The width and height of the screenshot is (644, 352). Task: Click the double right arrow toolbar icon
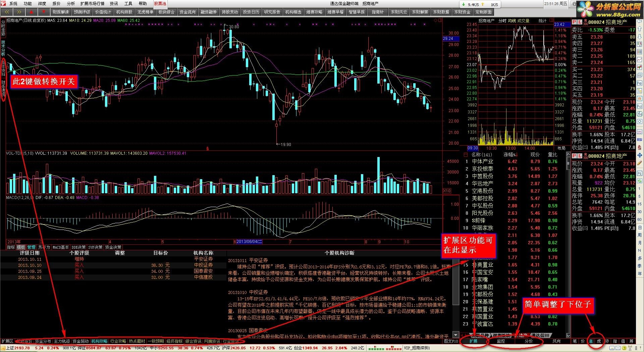click(x=18, y=12)
